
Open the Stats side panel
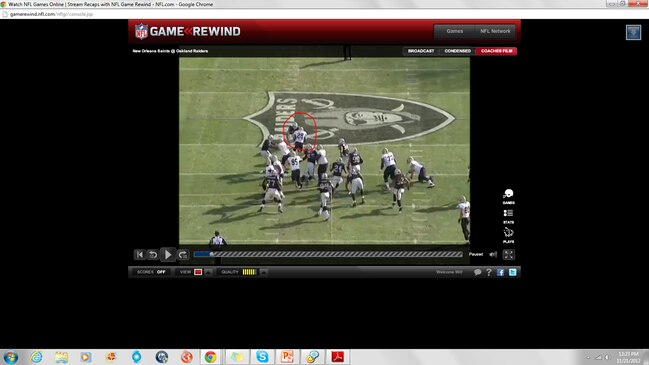(509, 216)
